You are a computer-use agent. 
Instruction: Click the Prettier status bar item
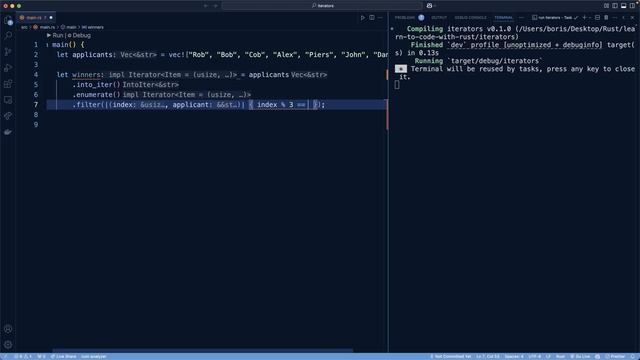coord(616,356)
